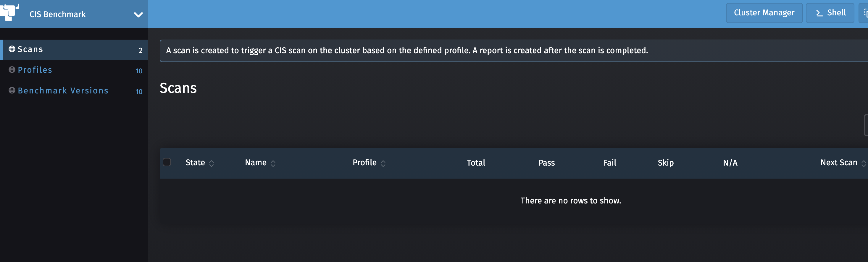The height and width of the screenshot is (262, 868).
Task: Toggle ascending sort on the State column
Action: tap(211, 163)
